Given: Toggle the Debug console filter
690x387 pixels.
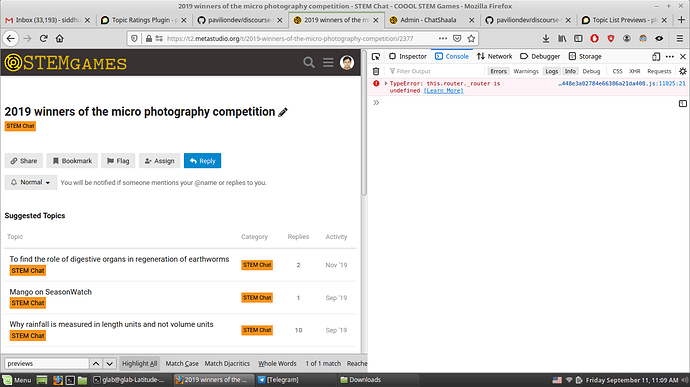Looking at the screenshot, I should click(591, 71).
